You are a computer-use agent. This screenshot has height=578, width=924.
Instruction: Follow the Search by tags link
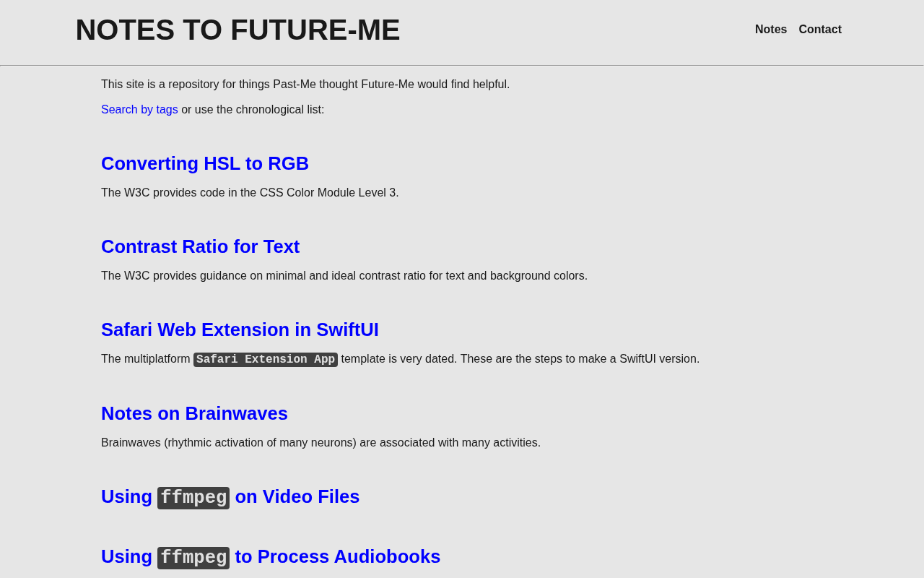pyautogui.click(x=139, y=110)
